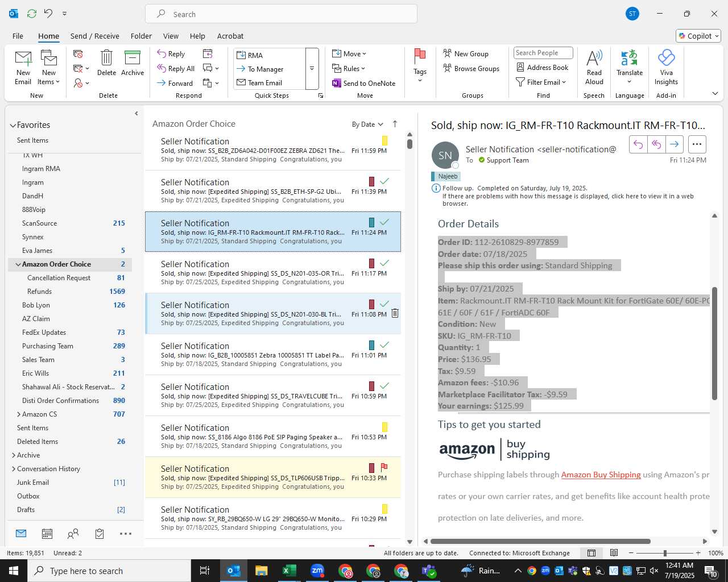728x582 pixels.
Task: Collapse the Amazon Order Choice folder
Action: pyautogui.click(x=18, y=264)
